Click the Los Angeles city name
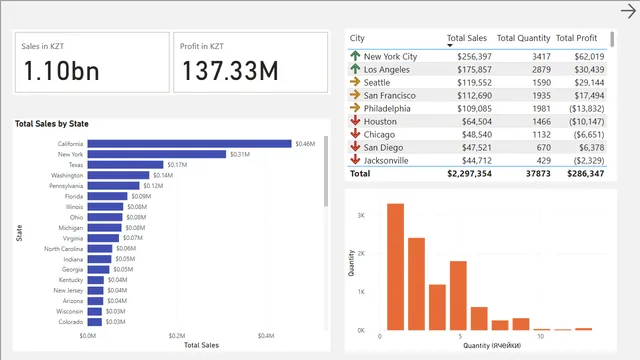The height and width of the screenshot is (360, 640). (x=387, y=69)
